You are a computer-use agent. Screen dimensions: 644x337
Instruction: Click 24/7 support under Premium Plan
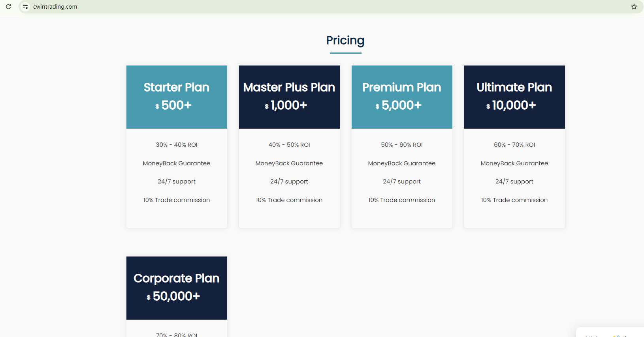pos(402,182)
